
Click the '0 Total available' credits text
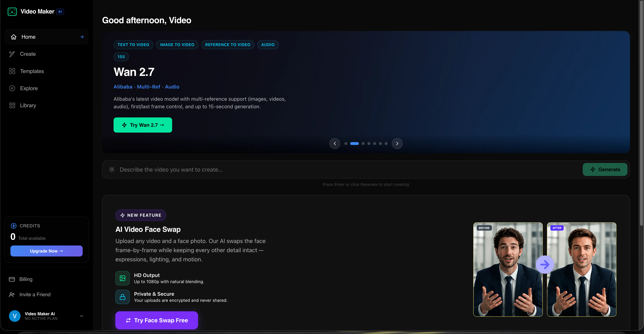28,237
